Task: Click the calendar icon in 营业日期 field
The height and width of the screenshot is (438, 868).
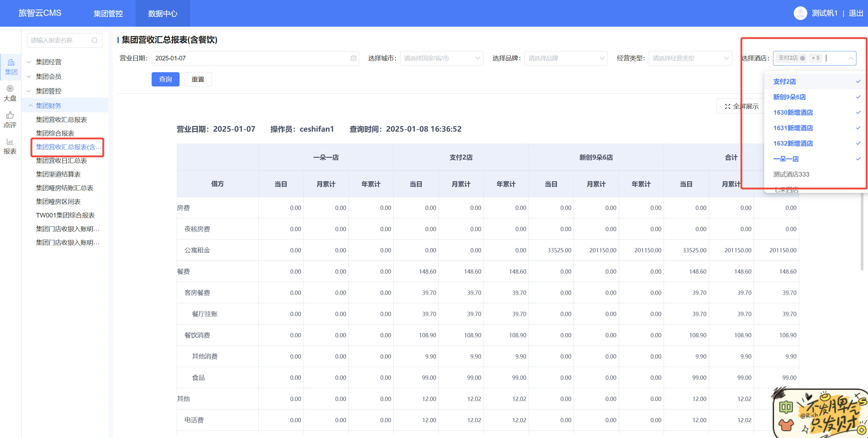Action: (353, 58)
